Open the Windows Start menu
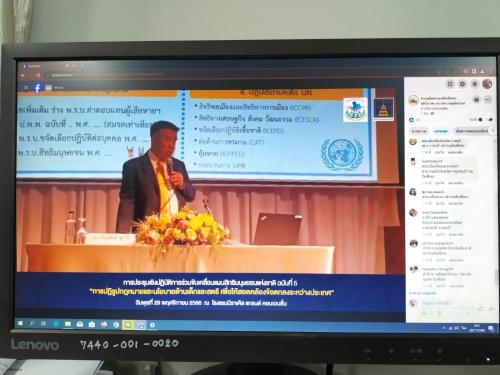The width and height of the screenshot is (500, 375). (x=20, y=324)
